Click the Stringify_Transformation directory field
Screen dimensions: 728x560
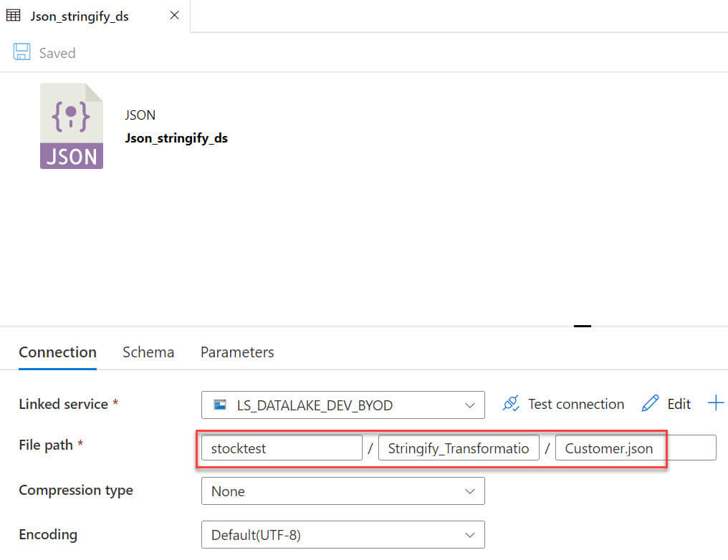click(x=459, y=448)
